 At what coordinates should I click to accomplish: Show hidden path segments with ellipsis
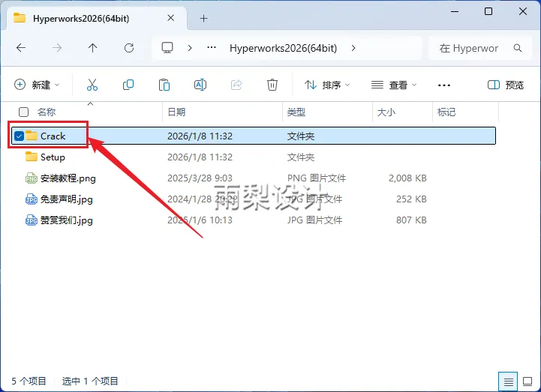[212, 47]
